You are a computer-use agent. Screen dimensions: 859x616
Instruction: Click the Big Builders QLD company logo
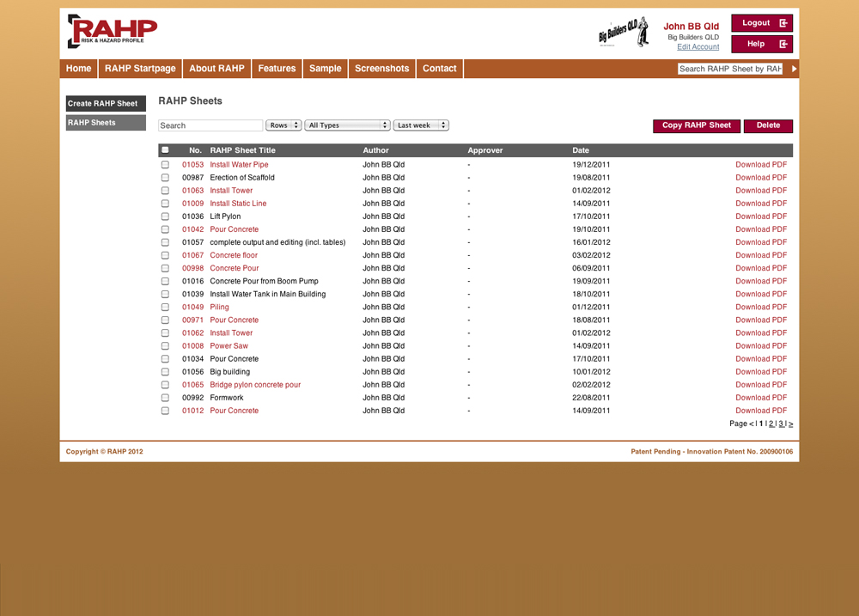[x=622, y=34]
